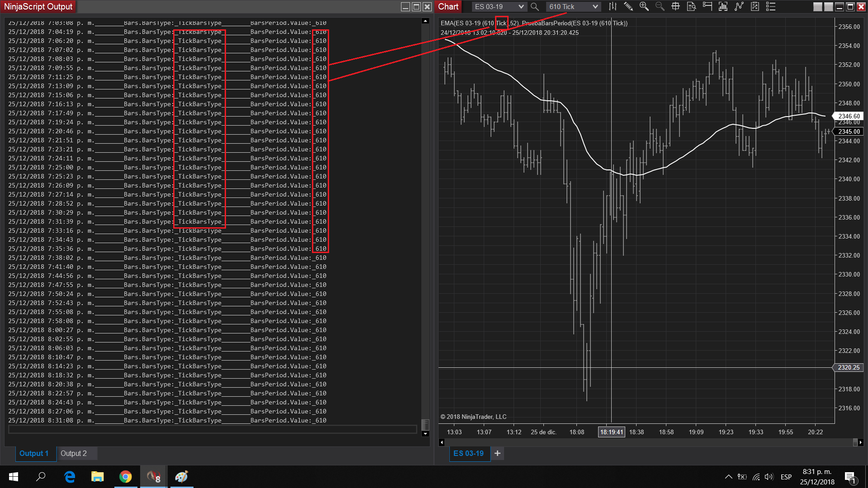This screenshot has height=488, width=868.
Task: Open Chart Trader icon
Action: tap(708, 7)
